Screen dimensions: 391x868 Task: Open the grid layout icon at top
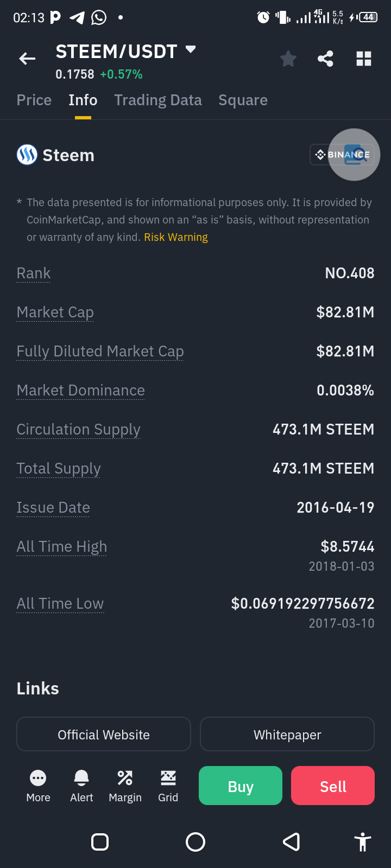(364, 59)
